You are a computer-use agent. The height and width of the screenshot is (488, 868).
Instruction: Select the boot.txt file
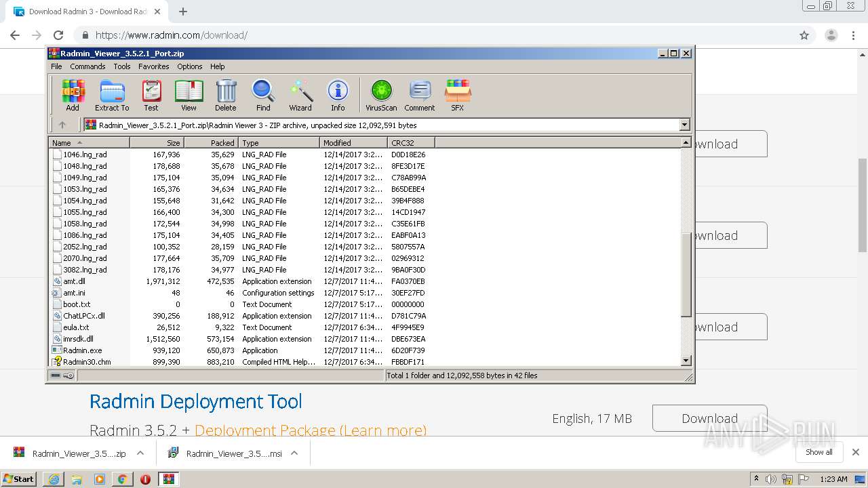[77, 304]
